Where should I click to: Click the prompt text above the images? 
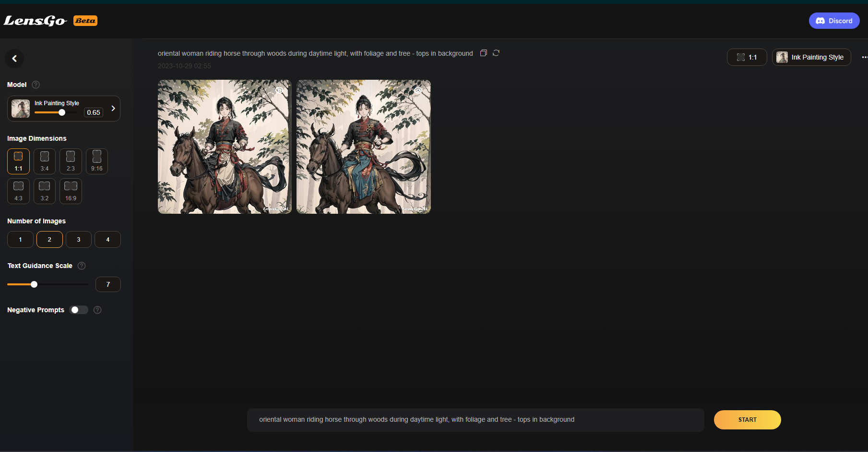coord(315,53)
